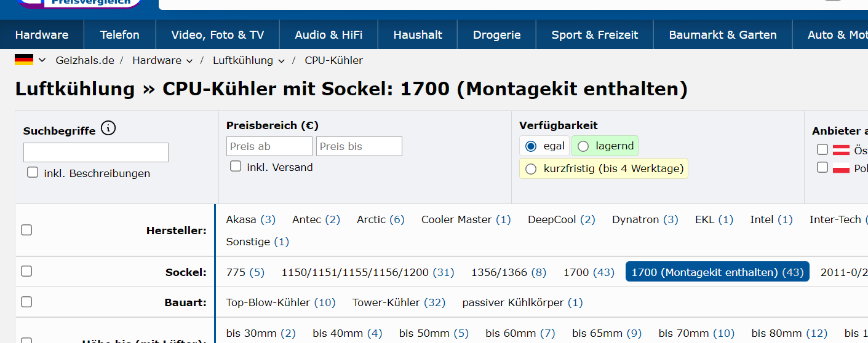Focus the Preis ab input field
Screen dimensions: 868x343
269,146
